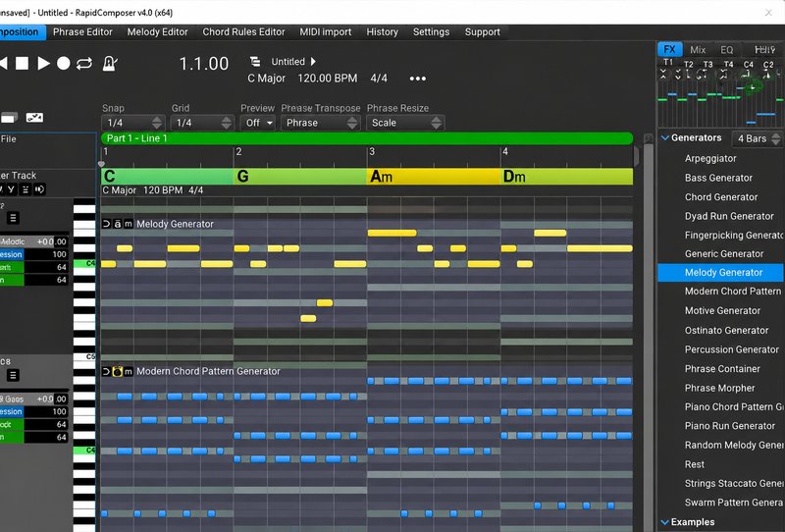
Task: Toggle the master track speaker icon
Action: click(x=39, y=189)
